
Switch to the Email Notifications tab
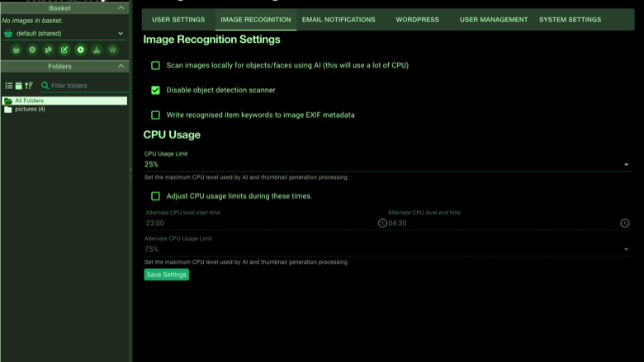[x=339, y=20]
